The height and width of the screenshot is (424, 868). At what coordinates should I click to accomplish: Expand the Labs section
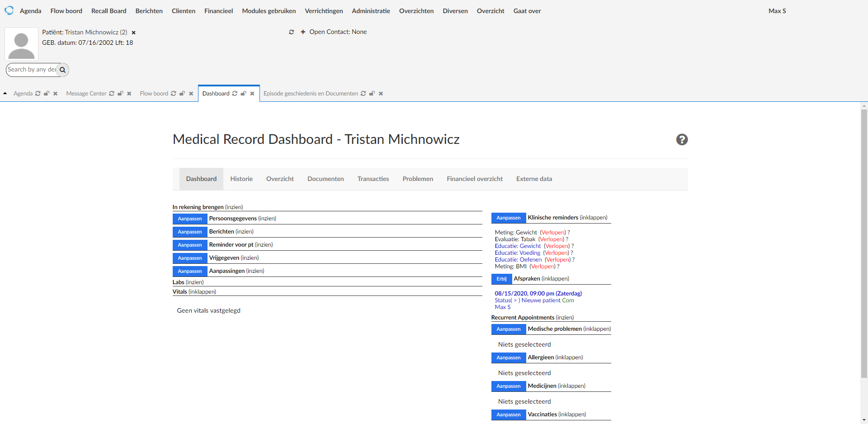pos(194,282)
